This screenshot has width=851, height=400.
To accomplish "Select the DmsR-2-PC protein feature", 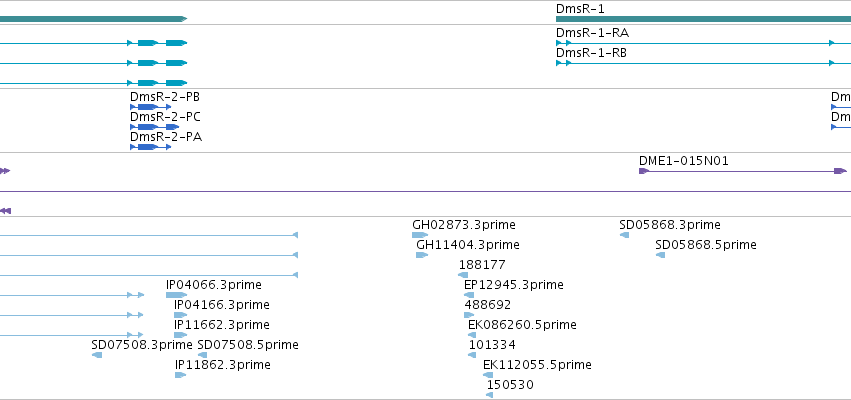I will (154, 127).
